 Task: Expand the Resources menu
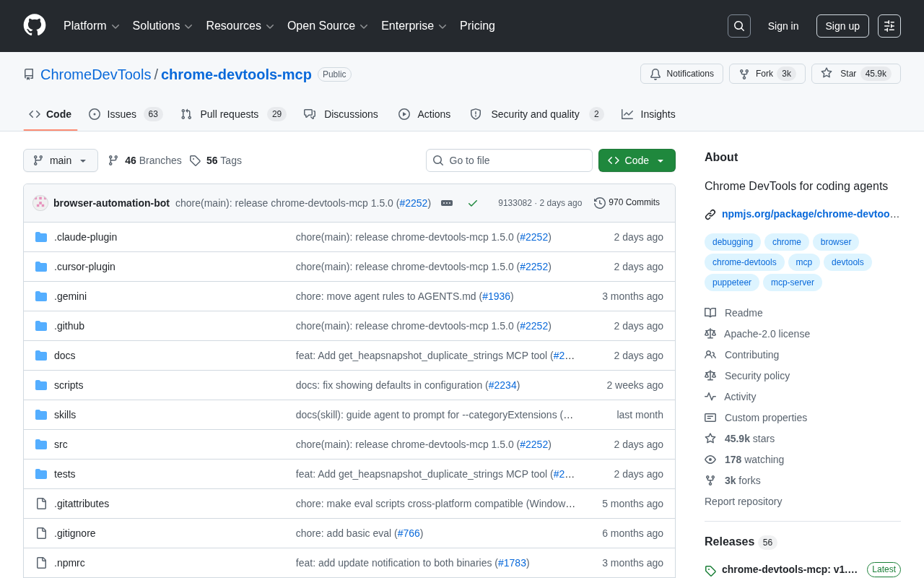click(240, 26)
